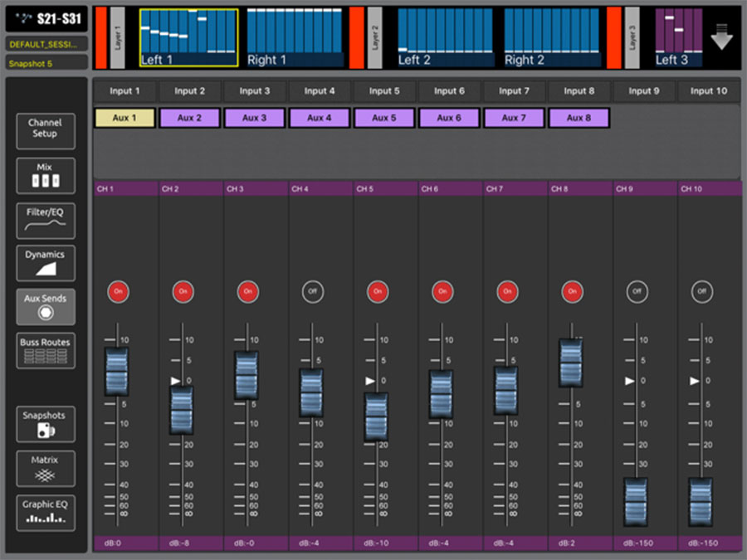
Task: Click the S21-S31 console logo
Action: [x=46, y=19]
